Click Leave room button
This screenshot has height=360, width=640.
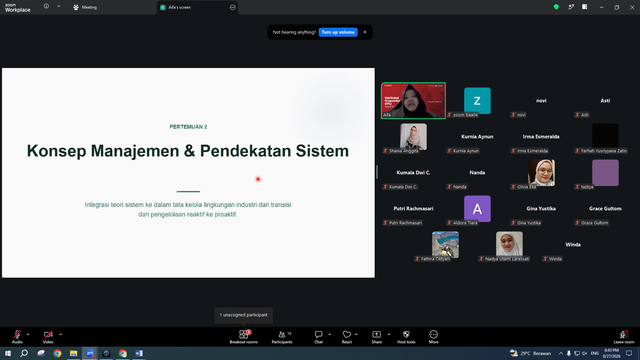point(624,337)
